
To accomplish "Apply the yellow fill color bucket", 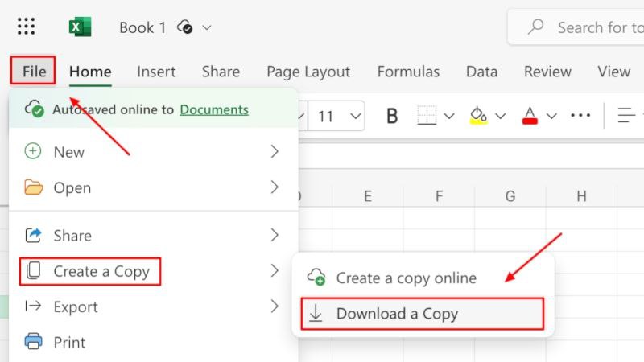I will point(478,116).
